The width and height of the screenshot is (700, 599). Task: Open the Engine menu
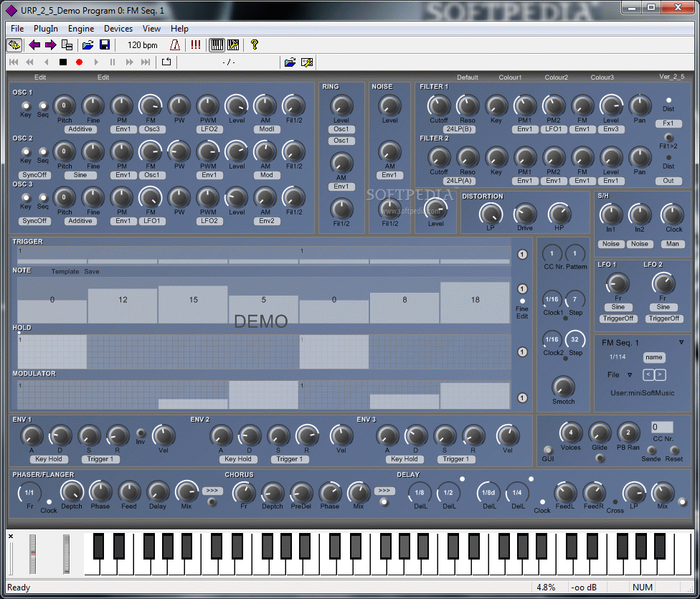(81, 29)
